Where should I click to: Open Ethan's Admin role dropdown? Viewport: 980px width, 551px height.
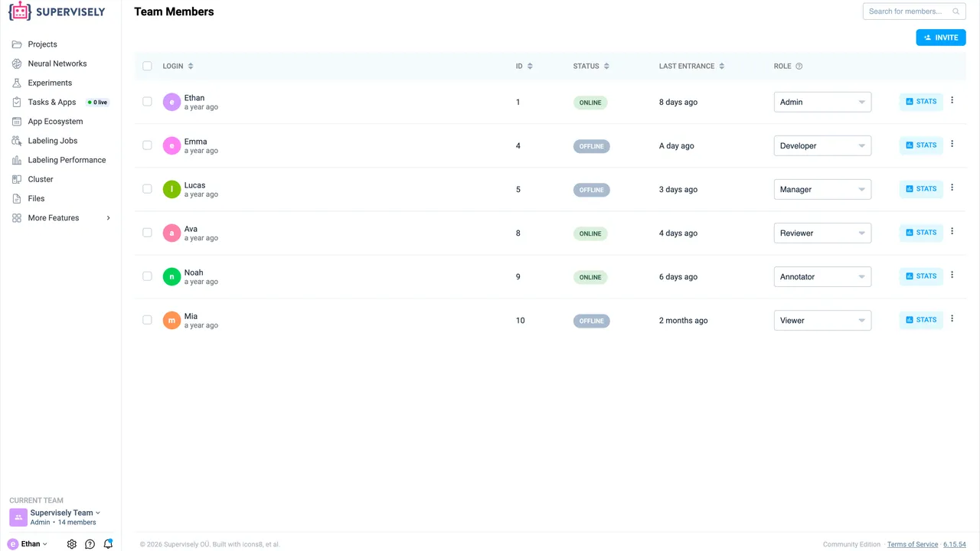click(822, 102)
